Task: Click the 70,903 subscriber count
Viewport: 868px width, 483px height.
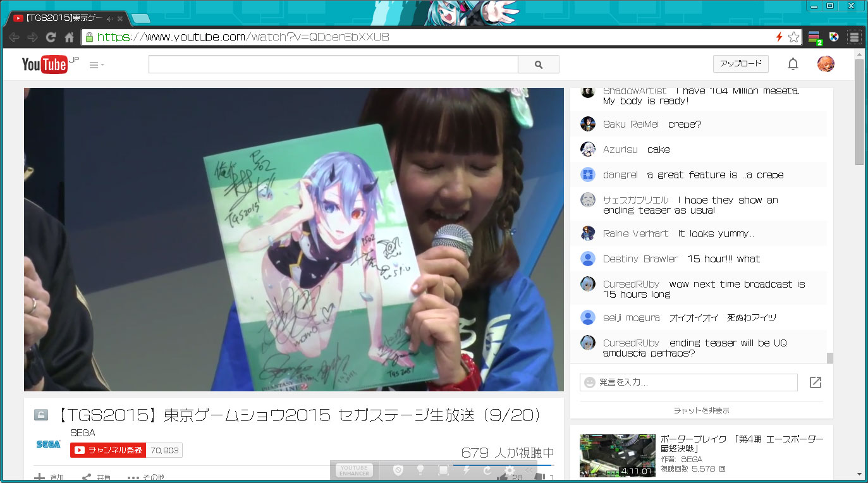Action: tap(164, 450)
